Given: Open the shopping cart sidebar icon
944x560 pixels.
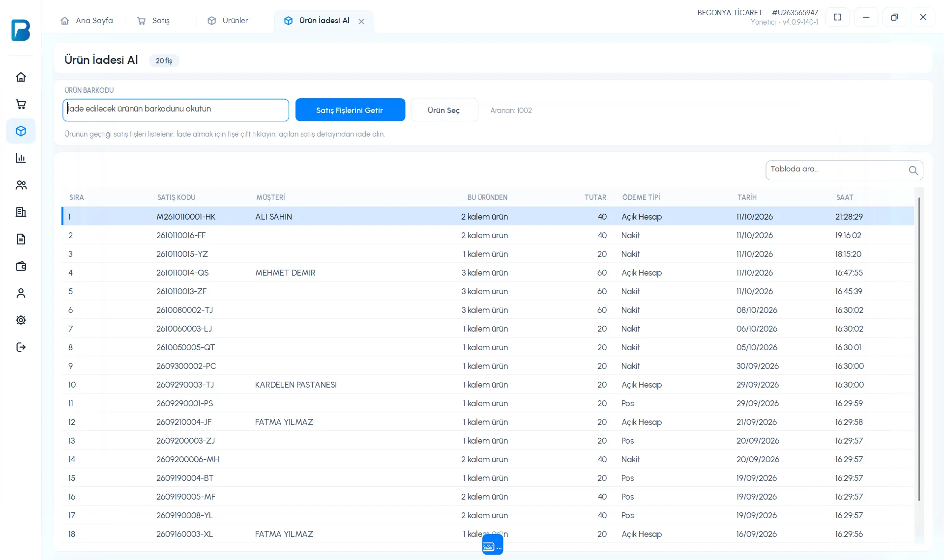Looking at the screenshot, I should coord(21,104).
